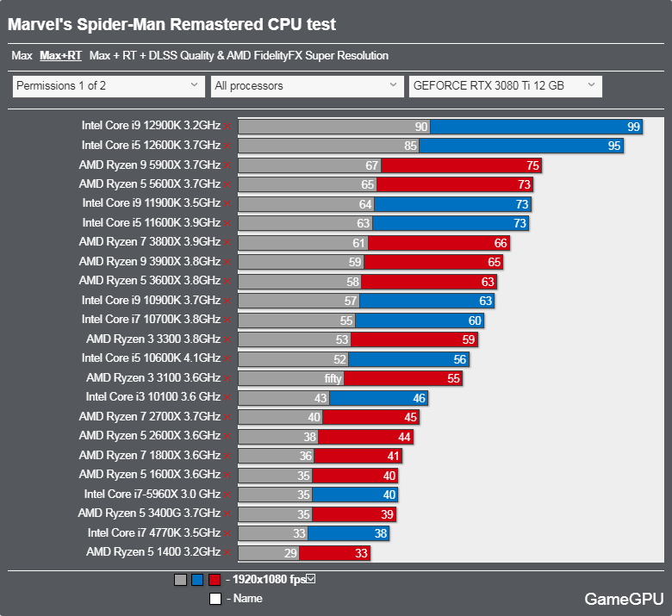This screenshot has width=672, height=616.
Task: Toggle the 1920x1080 fps checkbox
Action: 311,579
